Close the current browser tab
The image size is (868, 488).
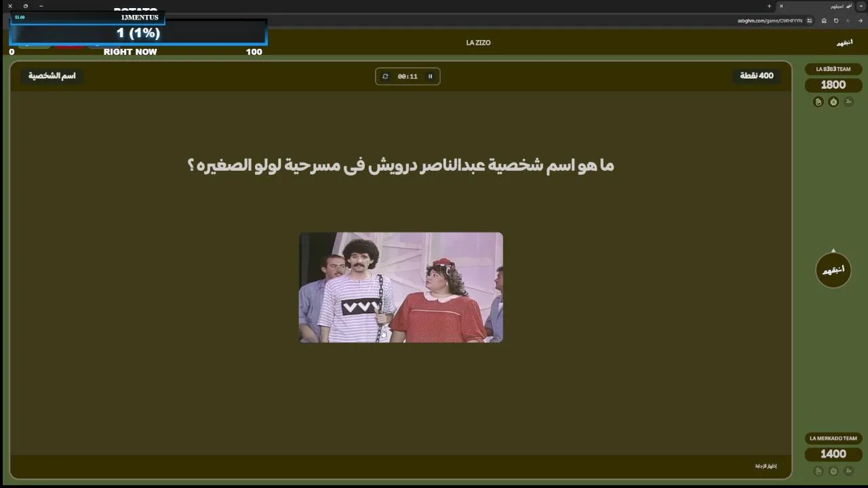[781, 6]
